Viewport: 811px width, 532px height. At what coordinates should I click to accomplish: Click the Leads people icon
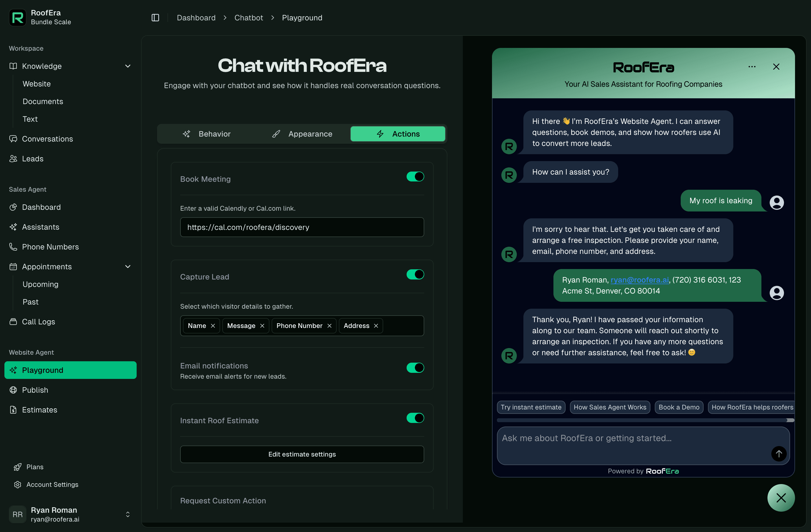pos(13,158)
